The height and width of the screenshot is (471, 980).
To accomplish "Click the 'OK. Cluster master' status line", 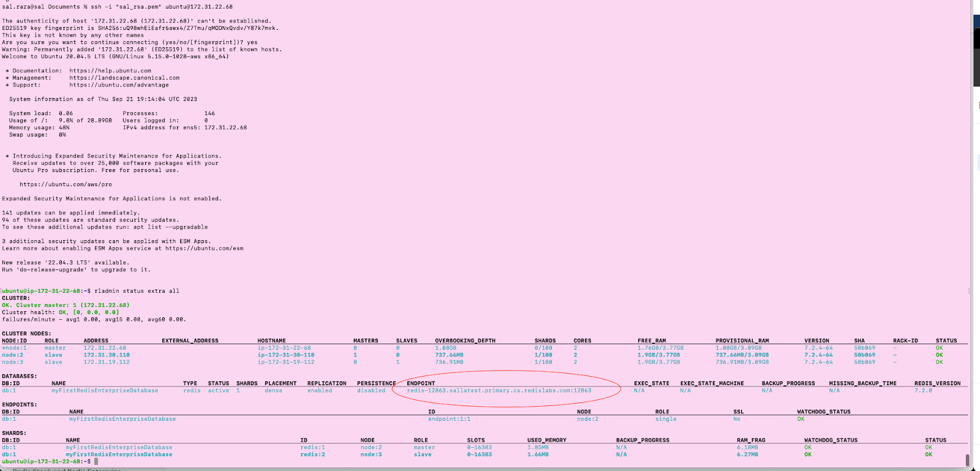I will coord(66,305).
